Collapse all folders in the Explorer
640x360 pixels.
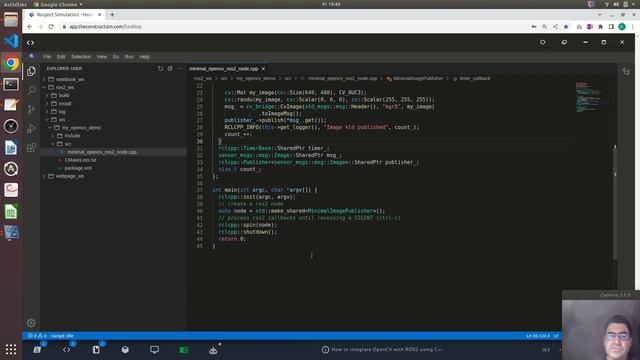point(170,69)
